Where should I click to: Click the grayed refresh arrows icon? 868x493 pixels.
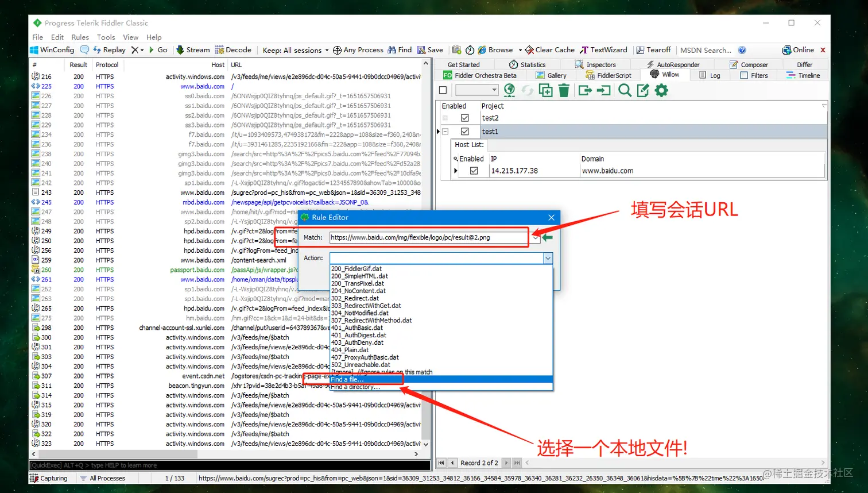(527, 90)
